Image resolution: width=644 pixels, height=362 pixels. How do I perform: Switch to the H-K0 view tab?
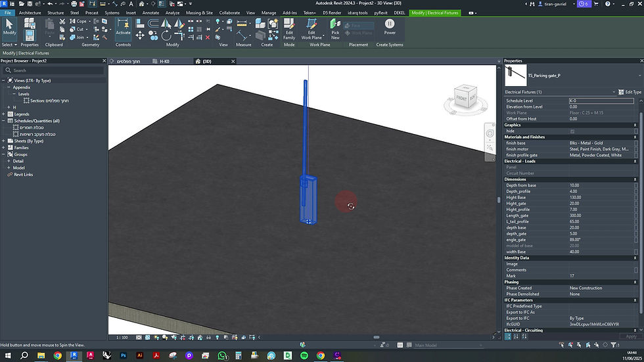[165, 61]
